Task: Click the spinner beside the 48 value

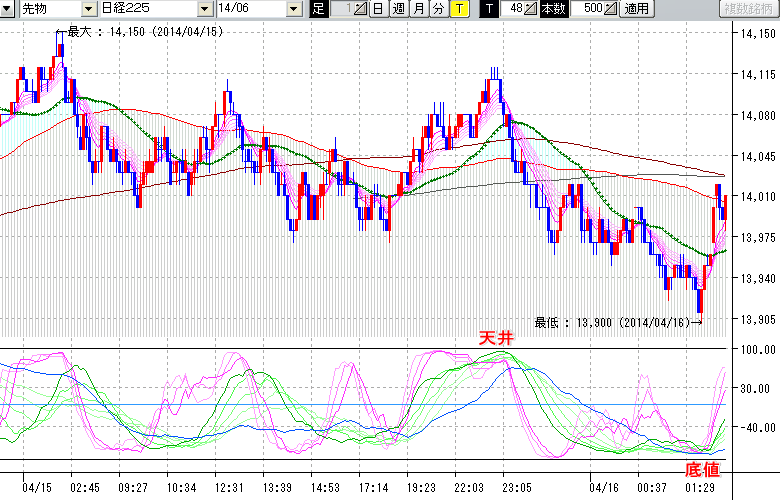Action: pyautogui.click(x=532, y=9)
